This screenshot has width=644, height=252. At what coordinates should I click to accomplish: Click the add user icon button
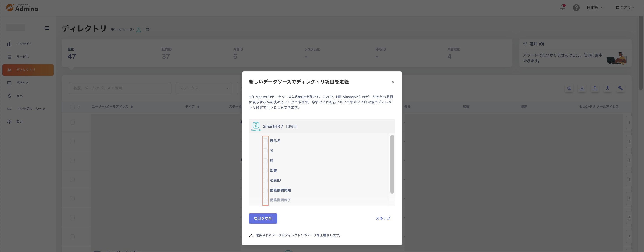[x=569, y=88]
